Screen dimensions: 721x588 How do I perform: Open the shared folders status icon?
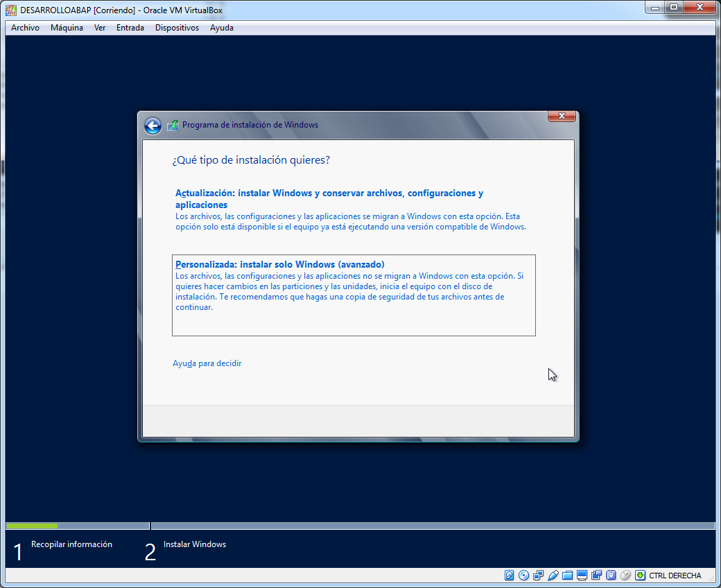567,575
